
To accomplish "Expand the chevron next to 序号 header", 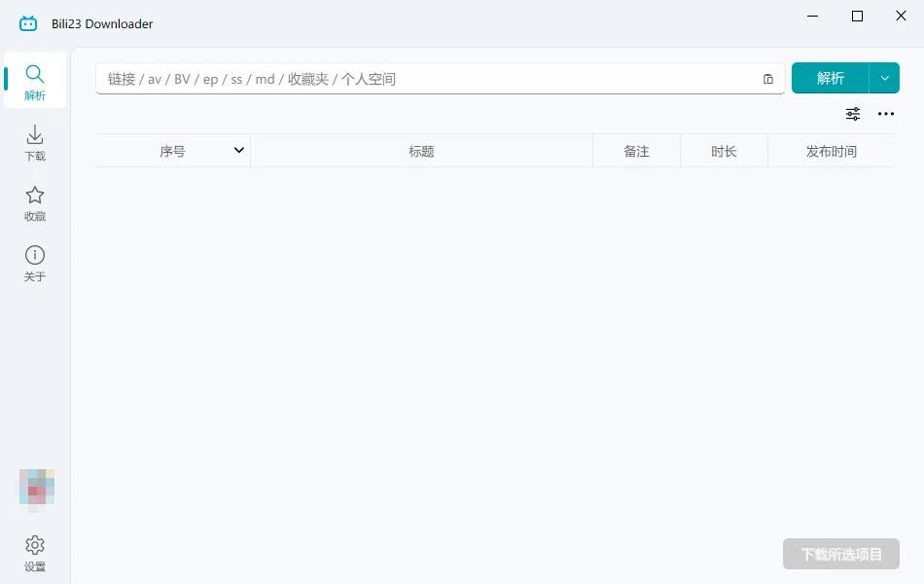I will (x=238, y=151).
